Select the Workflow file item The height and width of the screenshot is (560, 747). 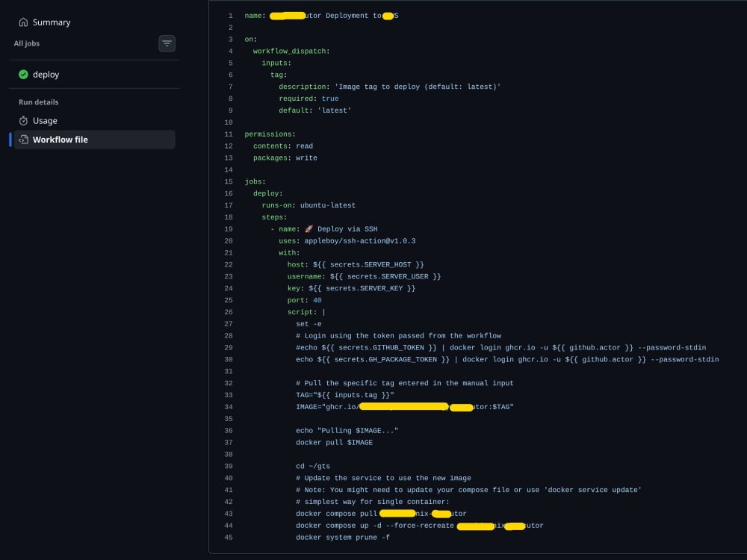(94, 140)
